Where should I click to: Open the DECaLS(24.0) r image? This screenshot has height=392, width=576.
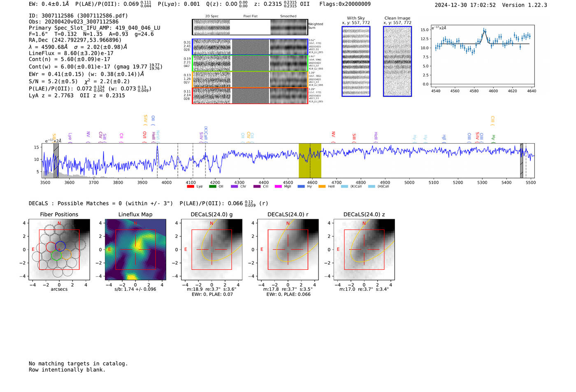288,250
